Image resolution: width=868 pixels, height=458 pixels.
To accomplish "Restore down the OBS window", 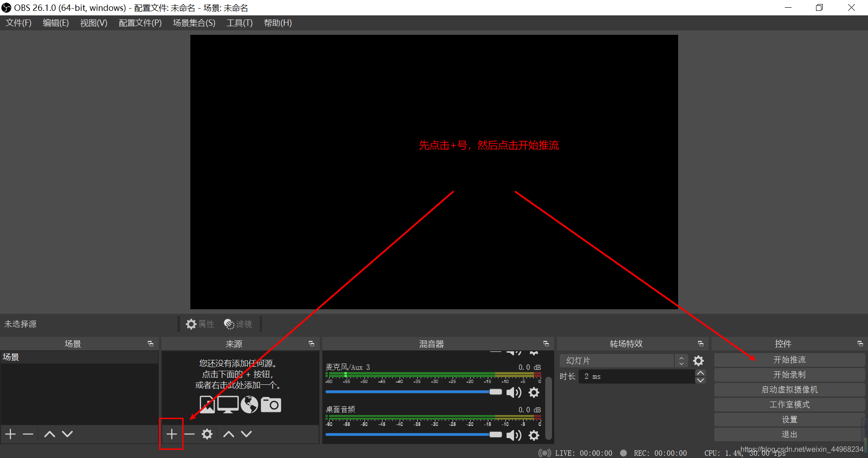I will pyautogui.click(x=819, y=8).
